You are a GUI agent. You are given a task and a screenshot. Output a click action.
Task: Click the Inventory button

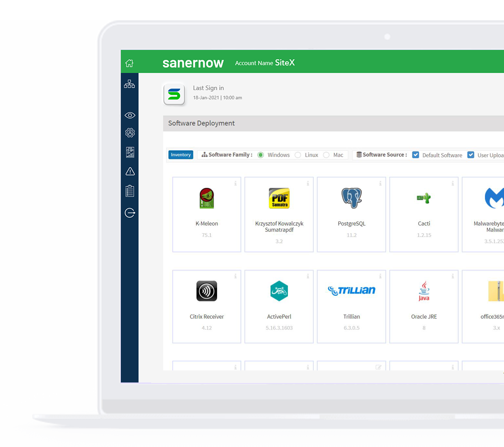(180, 155)
